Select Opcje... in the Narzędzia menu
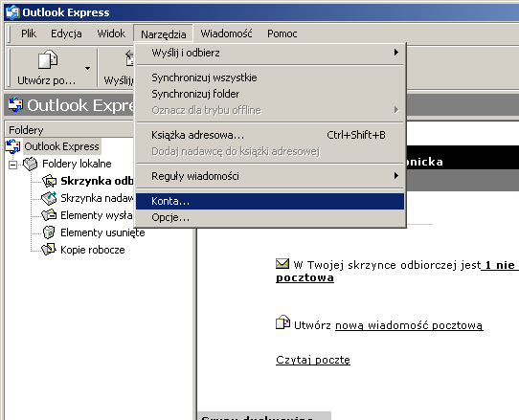Viewport: 519px width, 420px height. click(x=270, y=217)
